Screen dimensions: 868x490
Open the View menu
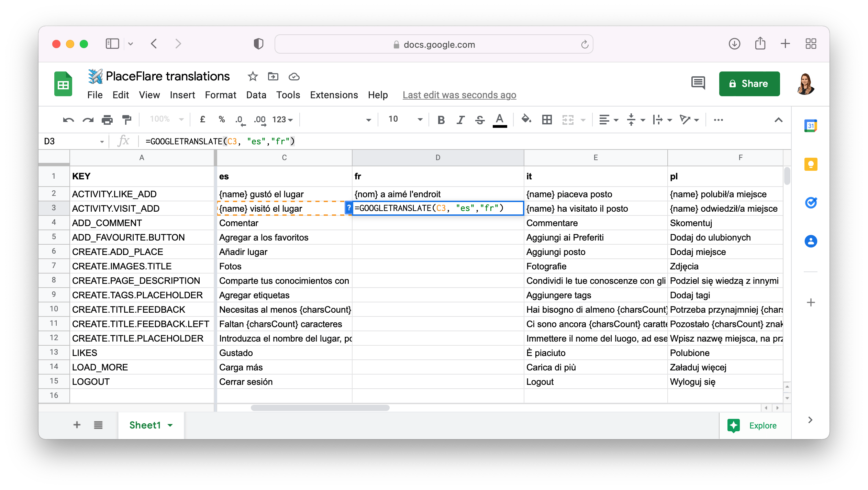149,95
